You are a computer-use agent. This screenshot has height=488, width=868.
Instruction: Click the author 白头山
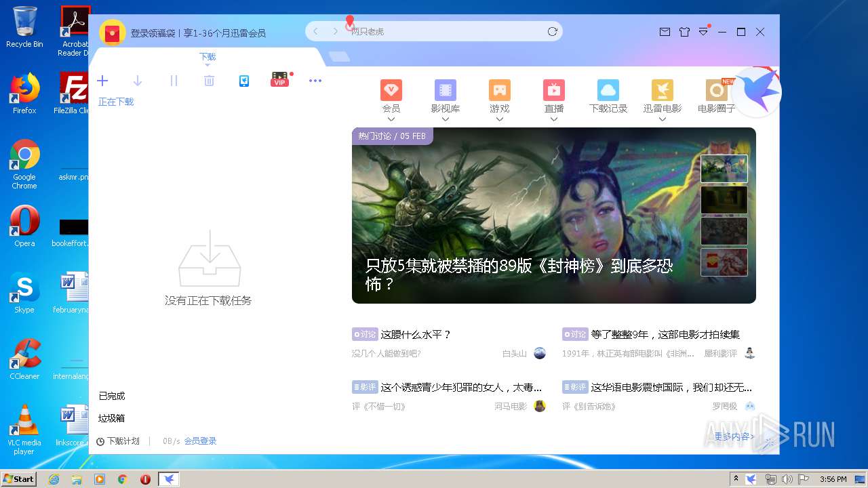pyautogui.click(x=514, y=354)
